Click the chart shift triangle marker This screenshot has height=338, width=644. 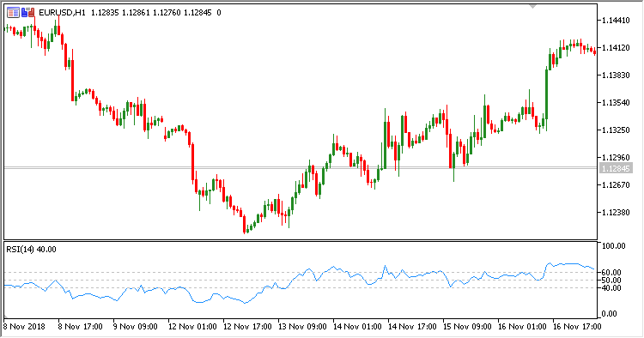pyautogui.click(x=532, y=7)
